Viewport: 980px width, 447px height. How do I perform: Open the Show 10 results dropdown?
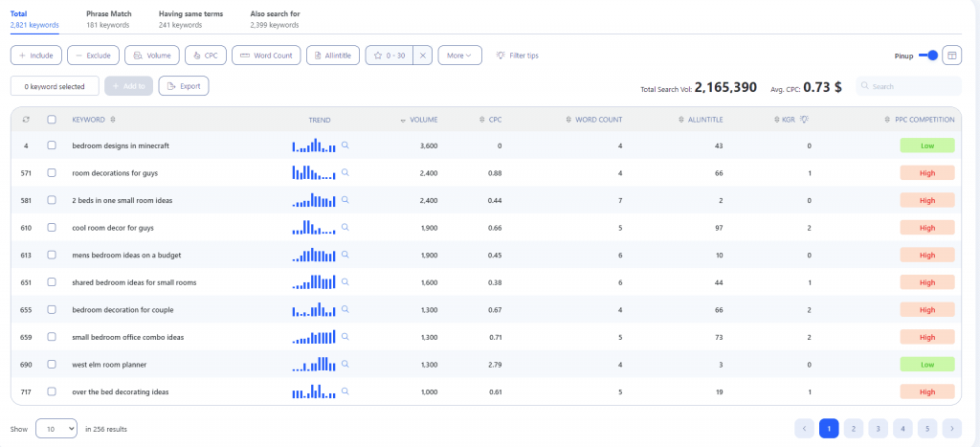pos(56,429)
